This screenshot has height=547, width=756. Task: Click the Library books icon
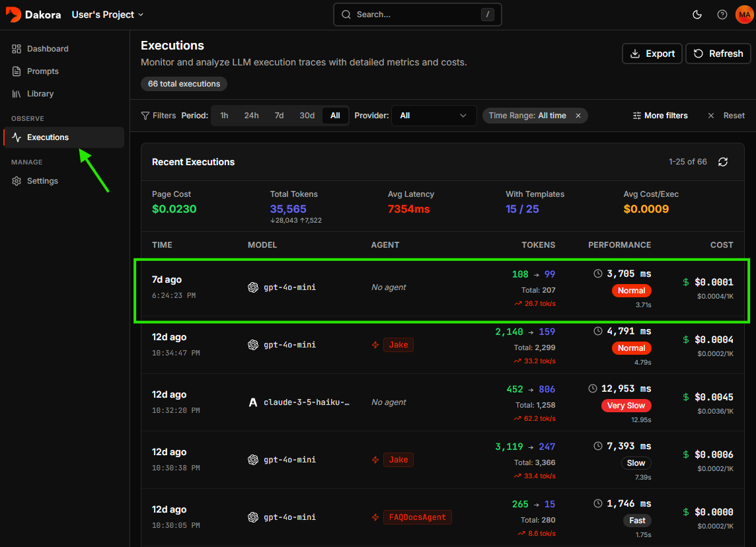tap(17, 94)
